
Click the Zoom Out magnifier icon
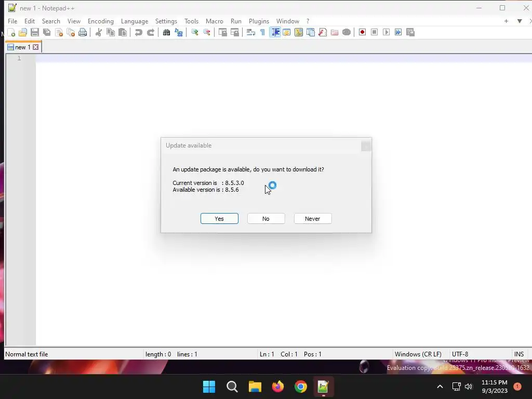206,32
